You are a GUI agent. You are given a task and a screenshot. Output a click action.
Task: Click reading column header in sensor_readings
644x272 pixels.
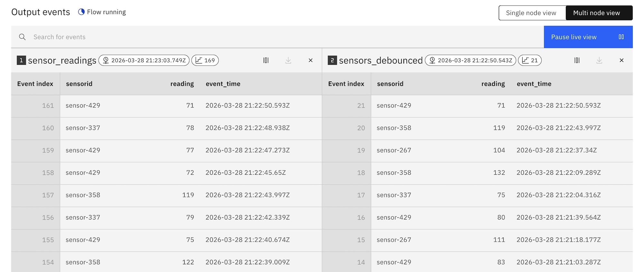pyautogui.click(x=182, y=84)
